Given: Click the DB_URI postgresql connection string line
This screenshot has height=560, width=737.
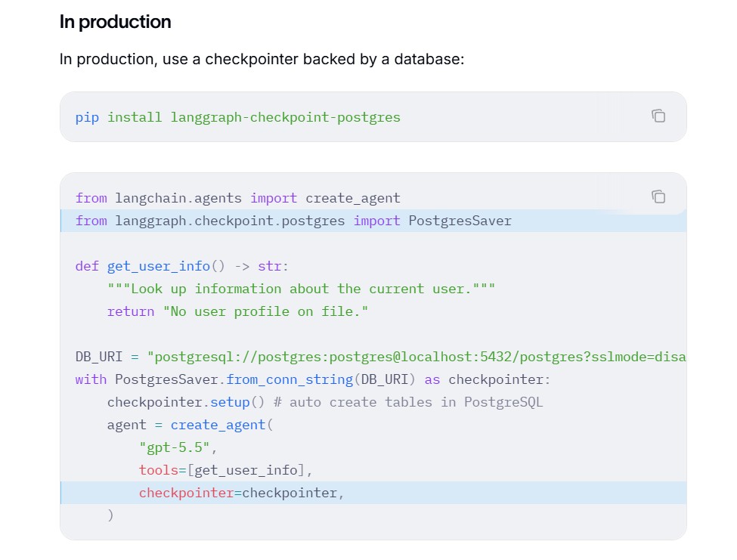Looking at the screenshot, I should point(381,357).
